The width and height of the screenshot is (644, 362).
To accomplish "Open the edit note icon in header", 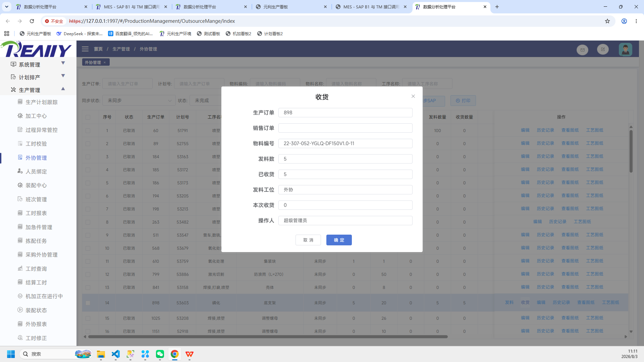I will click(603, 49).
